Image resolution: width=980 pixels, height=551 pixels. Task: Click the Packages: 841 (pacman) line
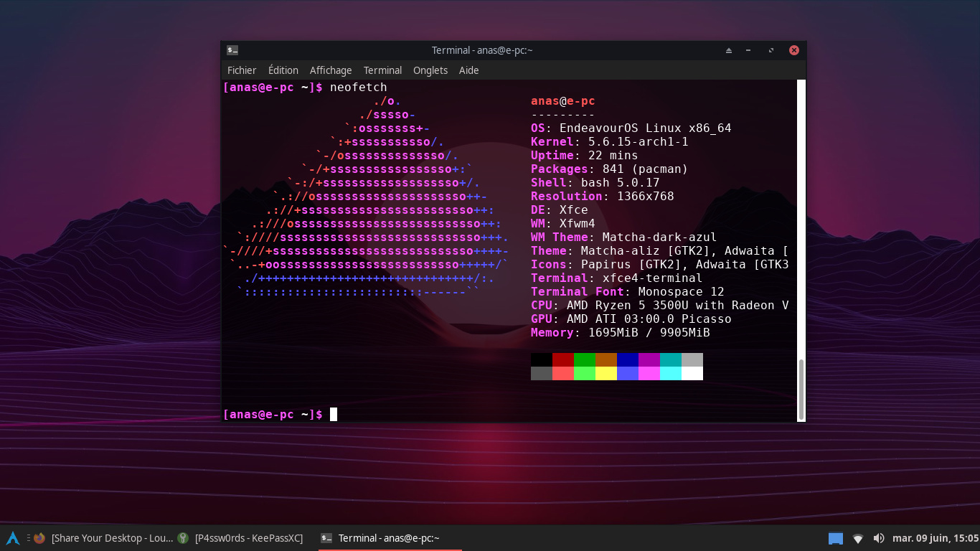pos(610,169)
